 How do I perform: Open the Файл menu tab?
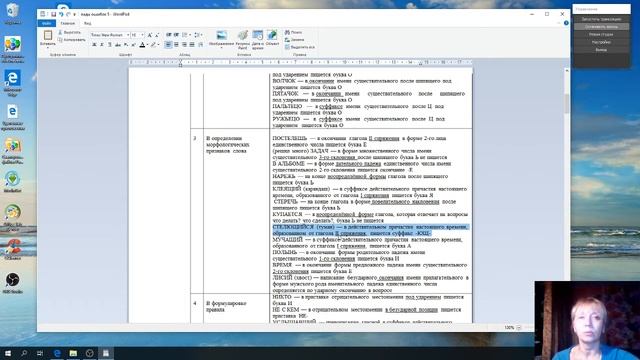[x=47, y=23]
